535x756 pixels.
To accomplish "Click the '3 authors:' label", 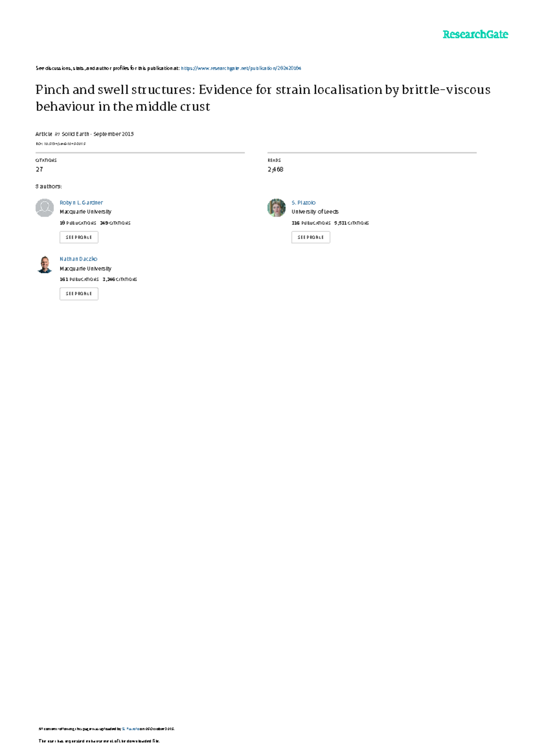I will pyautogui.click(x=49, y=187).
